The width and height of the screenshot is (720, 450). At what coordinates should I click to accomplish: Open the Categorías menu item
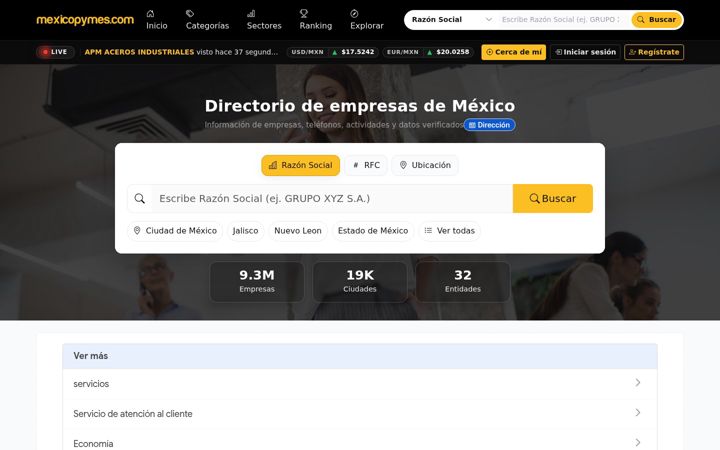(207, 20)
